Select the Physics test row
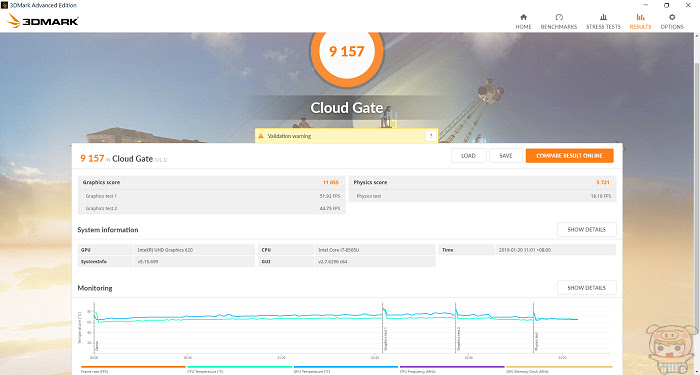Image resolution: width=700 pixels, height=375 pixels. click(x=482, y=196)
